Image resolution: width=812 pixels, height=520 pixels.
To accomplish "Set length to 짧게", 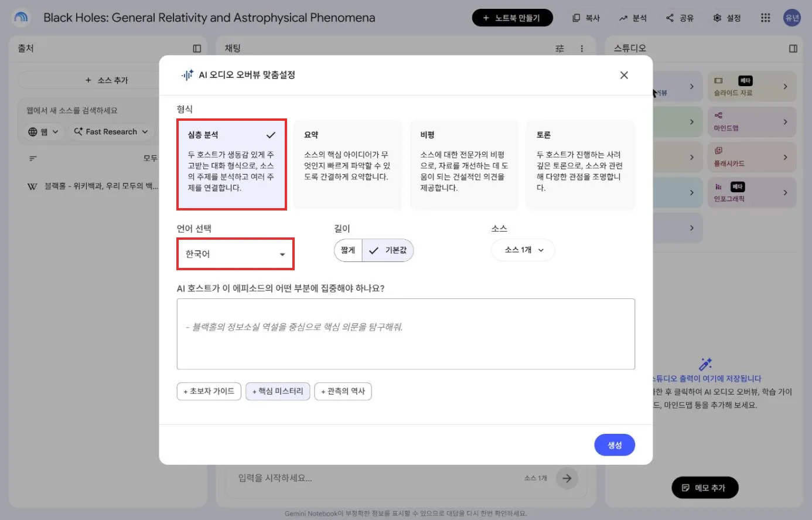I will pos(348,250).
